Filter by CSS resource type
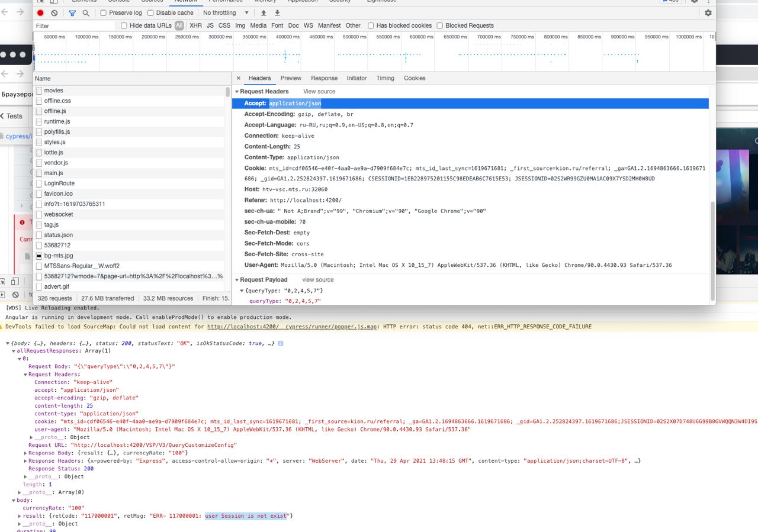The image size is (758, 532). click(224, 26)
